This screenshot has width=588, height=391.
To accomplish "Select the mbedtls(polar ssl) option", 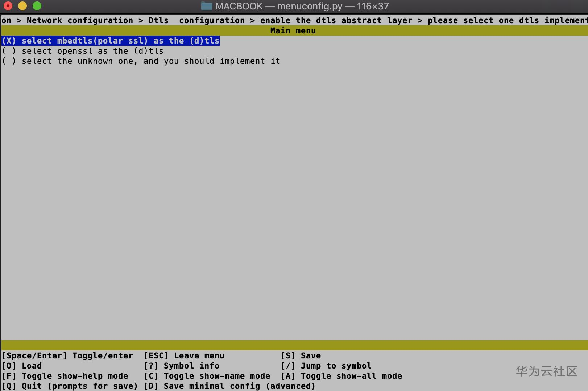I will [x=109, y=41].
